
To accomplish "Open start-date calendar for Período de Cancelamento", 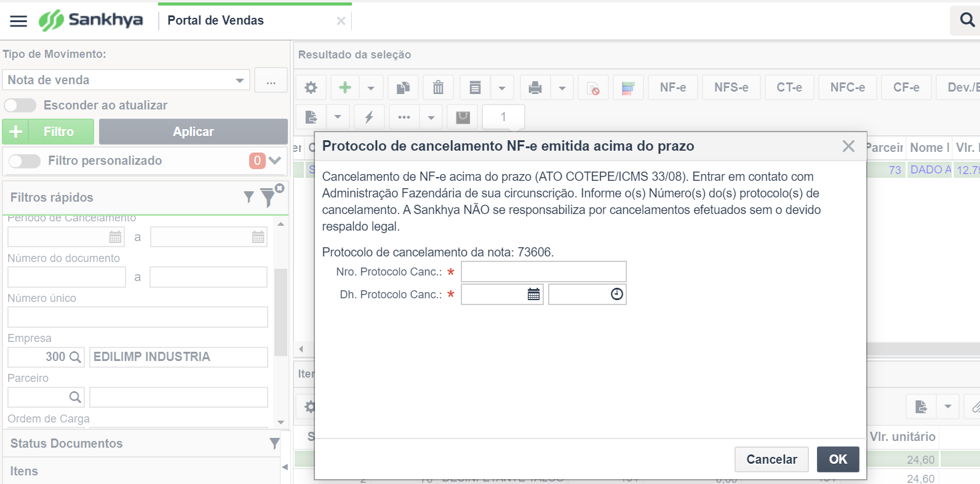I will [x=115, y=237].
